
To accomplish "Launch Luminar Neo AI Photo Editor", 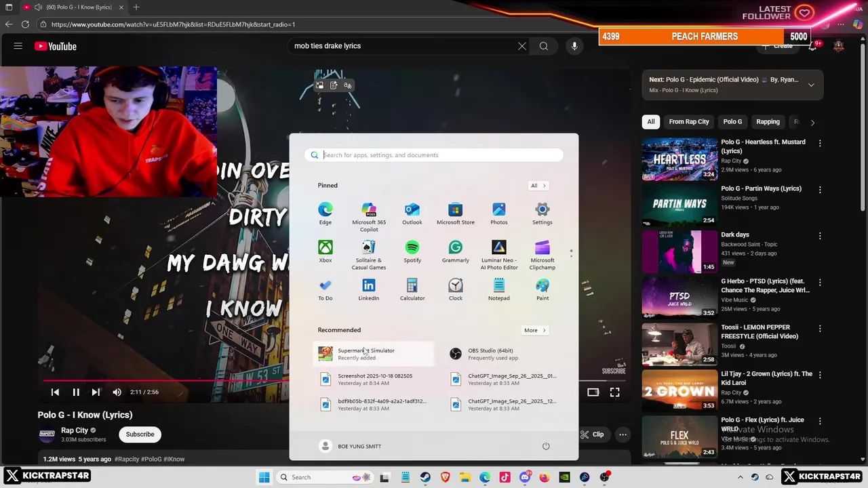I will point(499,255).
